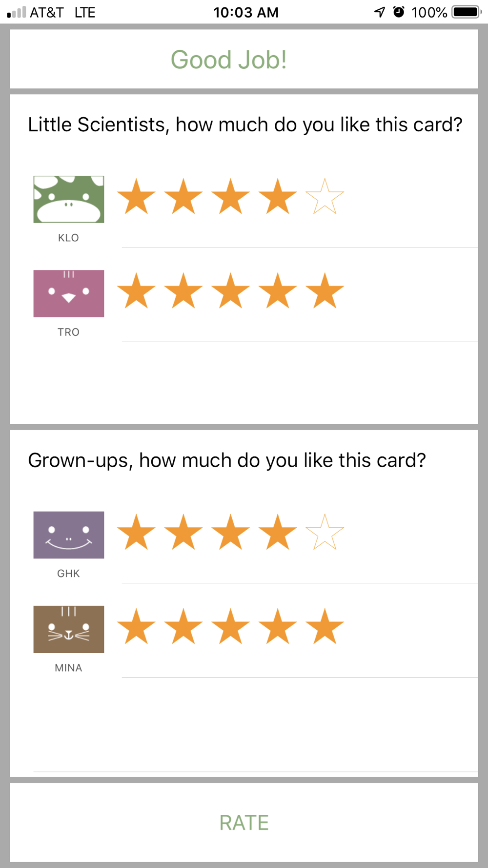Set GHK's rating to four stars
This screenshot has height=868, width=488.
pyautogui.click(x=278, y=532)
